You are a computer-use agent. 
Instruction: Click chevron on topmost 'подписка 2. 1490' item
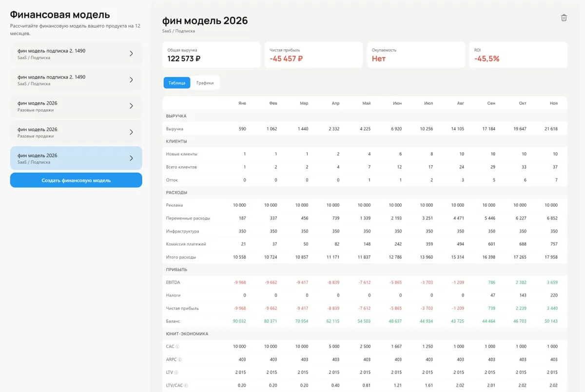131,54
